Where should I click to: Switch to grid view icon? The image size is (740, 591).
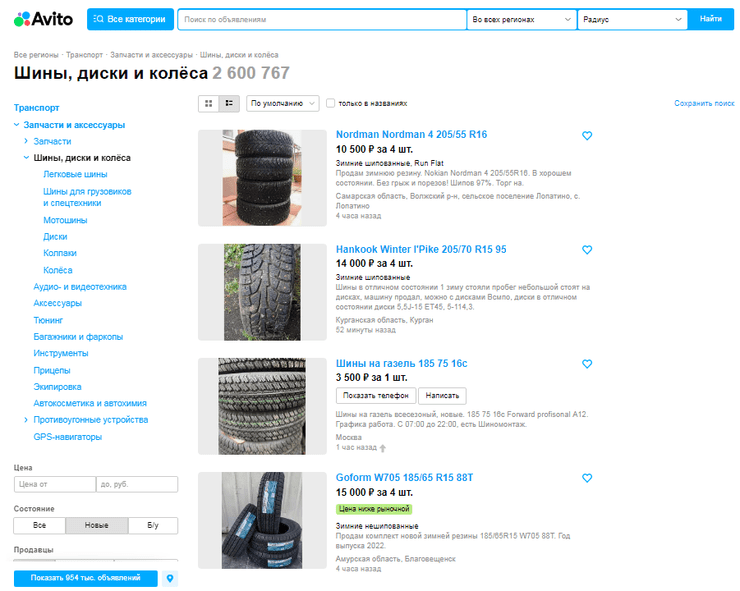(208, 103)
